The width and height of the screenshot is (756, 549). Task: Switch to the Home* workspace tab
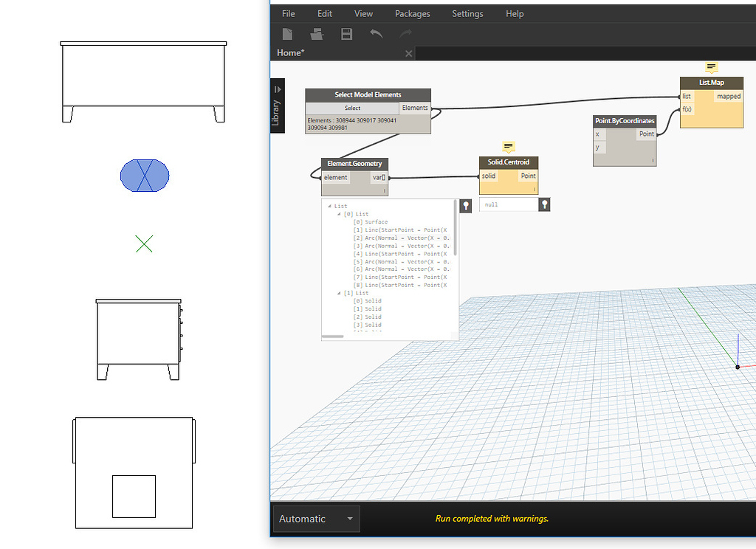click(290, 52)
